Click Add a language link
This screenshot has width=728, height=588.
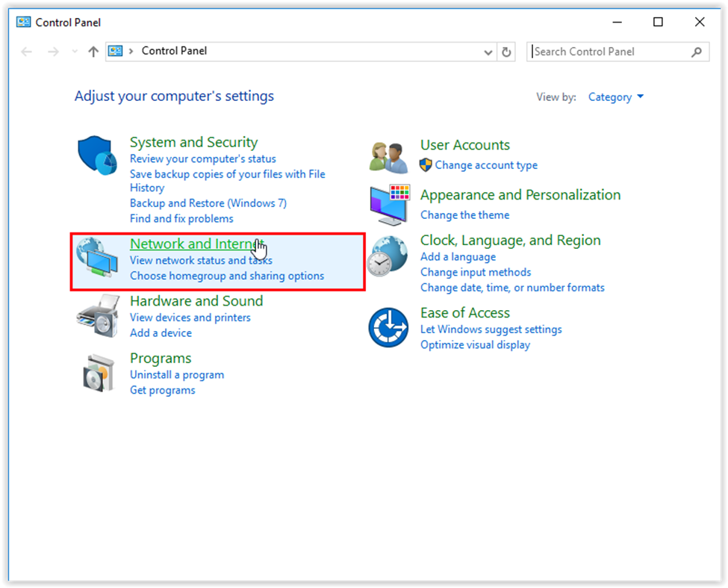pos(458,257)
